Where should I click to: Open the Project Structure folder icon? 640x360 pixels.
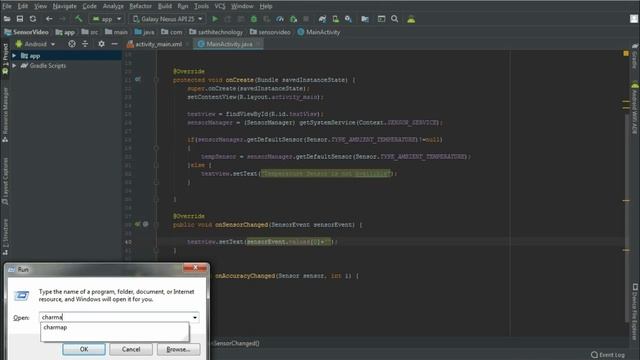365,19
